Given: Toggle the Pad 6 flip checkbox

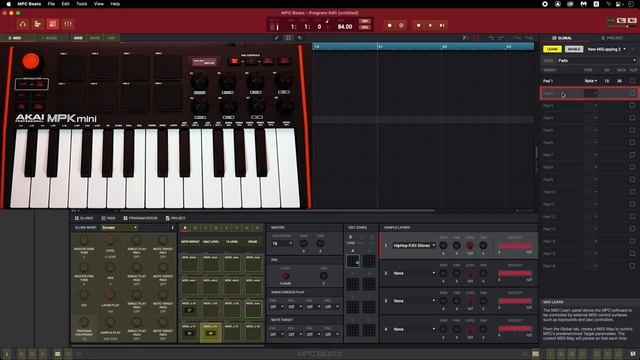Looking at the screenshot, I should [632, 142].
